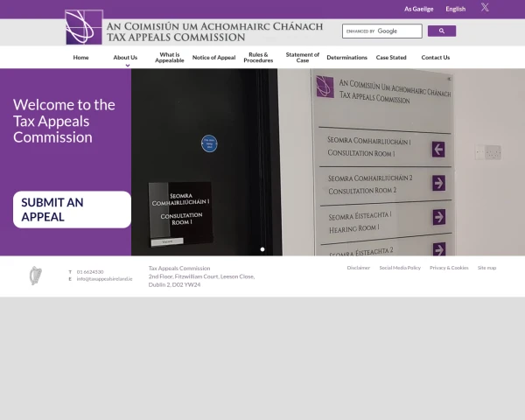
Task: Open the Disclaimer footer link
Action: click(x=358, y=268)
